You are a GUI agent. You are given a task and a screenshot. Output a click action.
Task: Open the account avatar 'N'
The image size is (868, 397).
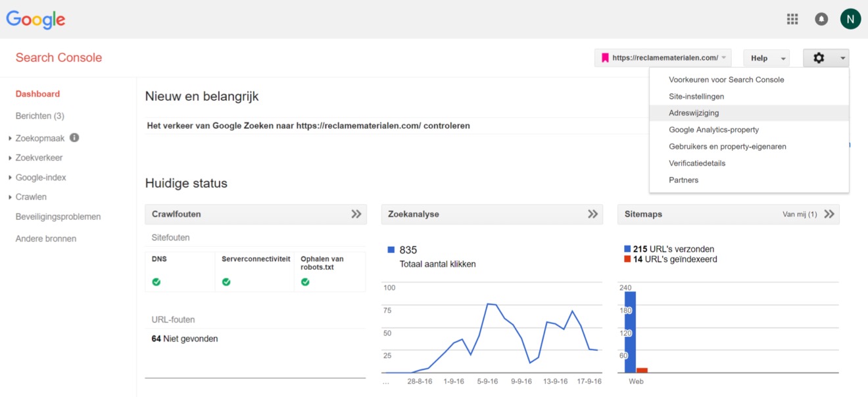point(850,19)
